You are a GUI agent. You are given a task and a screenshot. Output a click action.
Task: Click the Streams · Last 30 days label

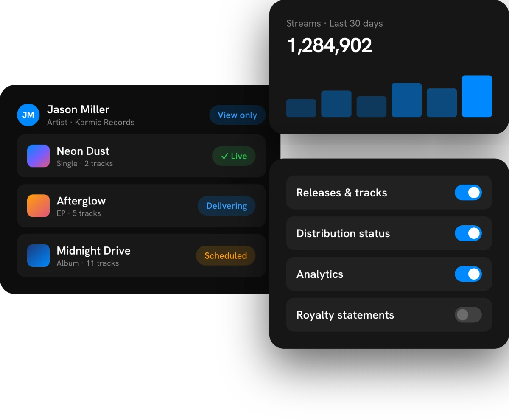(x=335, y=24)
